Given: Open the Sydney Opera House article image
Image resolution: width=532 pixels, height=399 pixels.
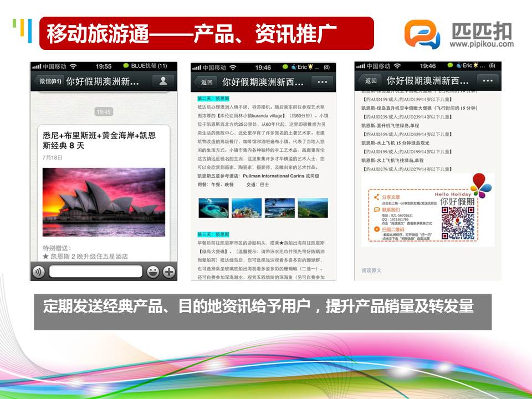Looking at the screenshot, I should (x=104, y=202).
